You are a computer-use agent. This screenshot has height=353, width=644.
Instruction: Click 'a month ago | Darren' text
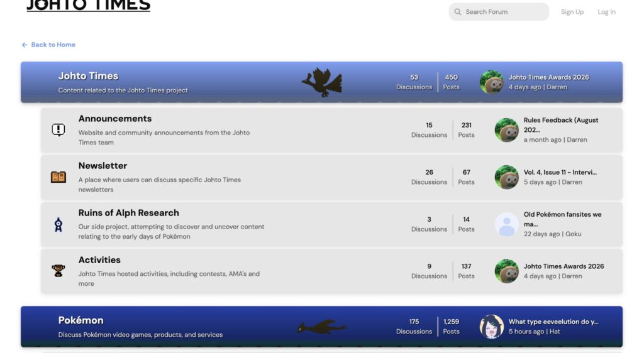(555, 139)
